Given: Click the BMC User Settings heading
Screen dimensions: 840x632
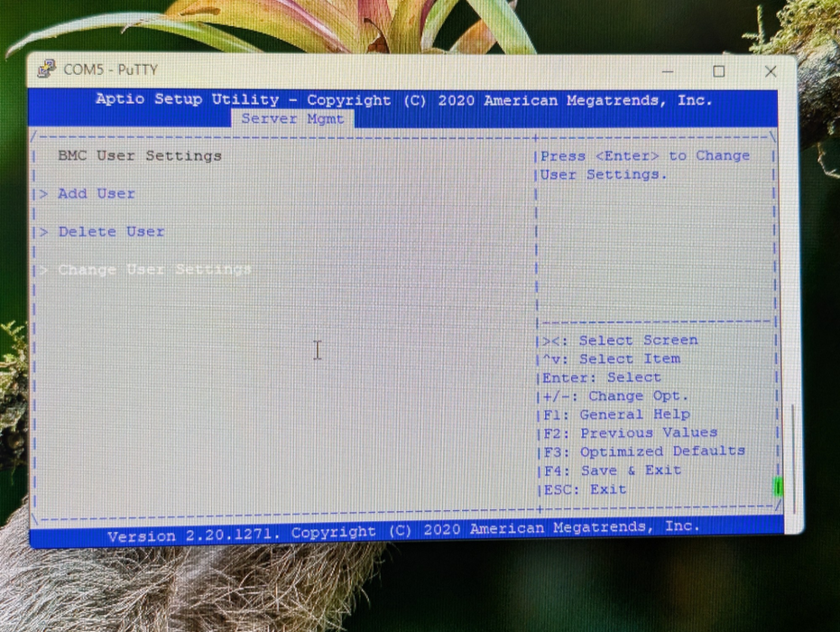Looking at the screenshot, I should point(140,156).
